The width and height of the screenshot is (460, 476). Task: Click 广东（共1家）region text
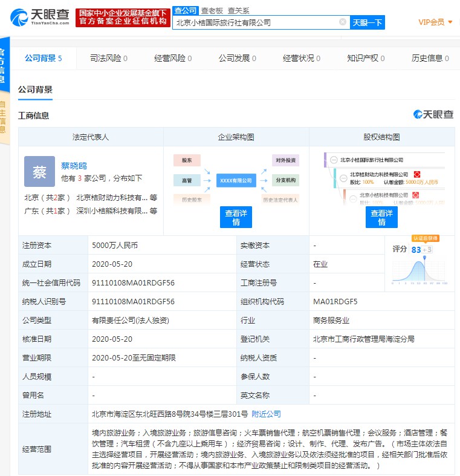tap(47, 211)
